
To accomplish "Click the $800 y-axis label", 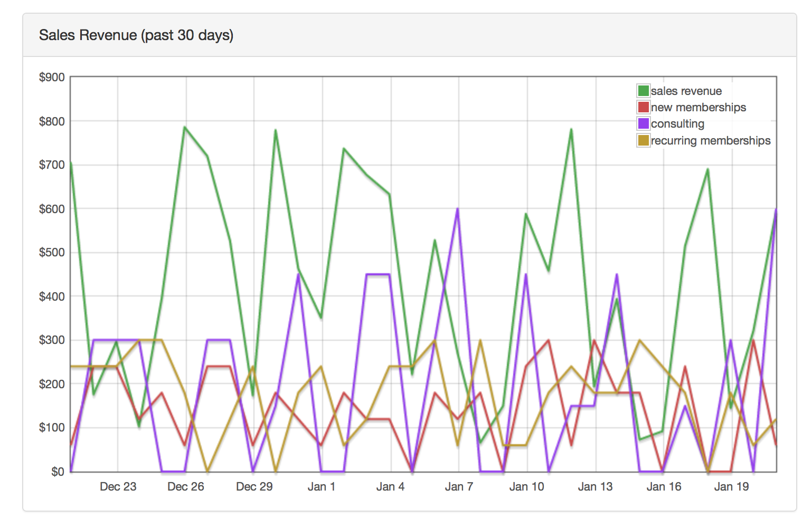I will point(52,121).
